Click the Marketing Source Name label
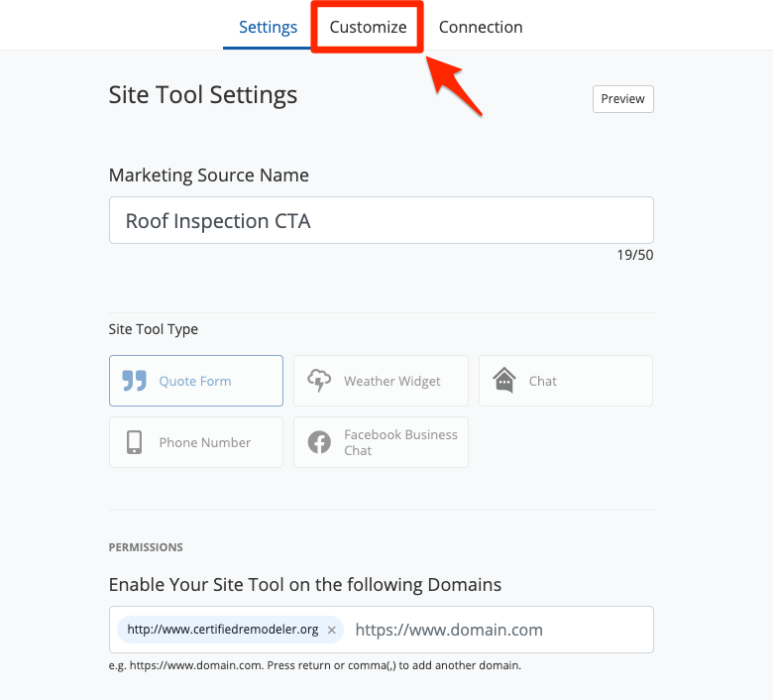773x700 pixels. coord(209,175)
